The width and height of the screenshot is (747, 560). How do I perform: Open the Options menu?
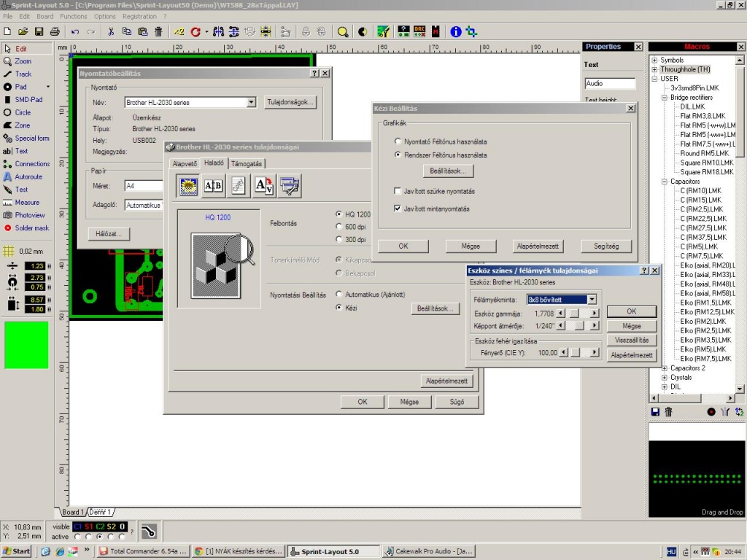pos(105,16)
